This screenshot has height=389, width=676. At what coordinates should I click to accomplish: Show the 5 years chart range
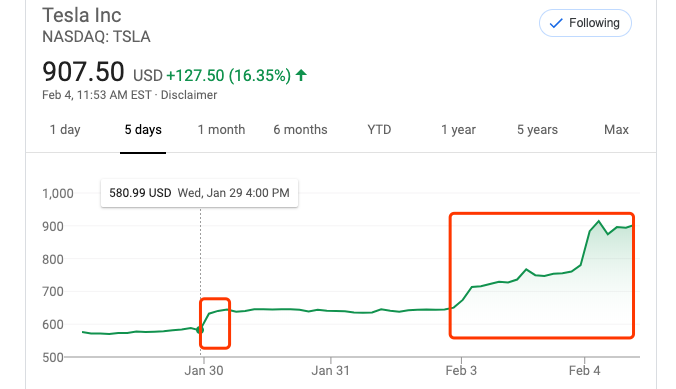click(537, 130)
